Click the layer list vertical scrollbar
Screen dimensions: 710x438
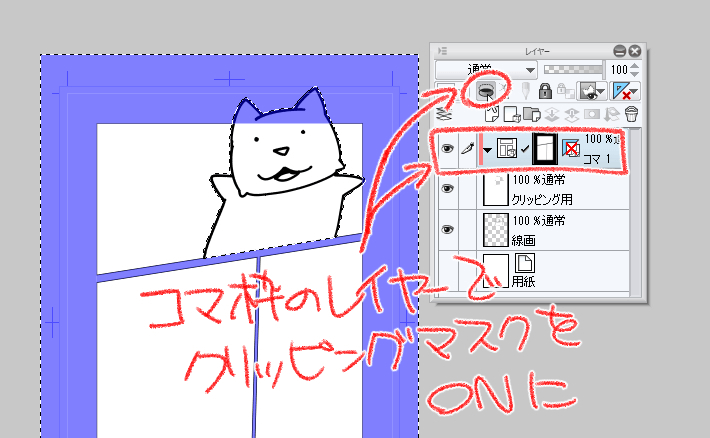coord(636,212)
